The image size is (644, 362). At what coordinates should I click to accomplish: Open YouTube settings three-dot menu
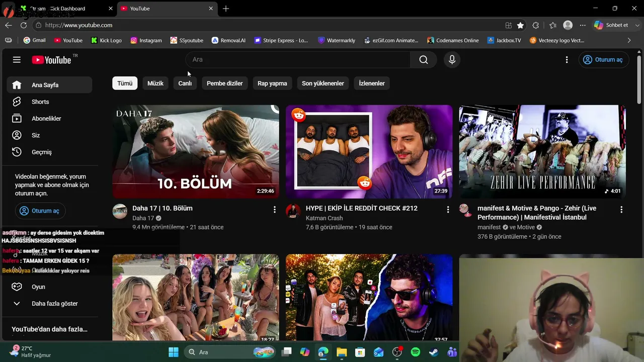tap(567, 60)
